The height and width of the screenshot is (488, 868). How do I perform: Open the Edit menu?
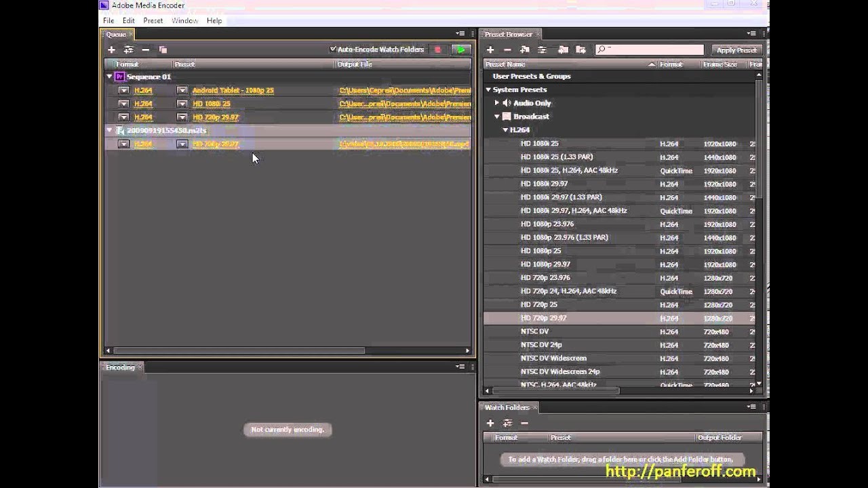click(x=129, y=21)
